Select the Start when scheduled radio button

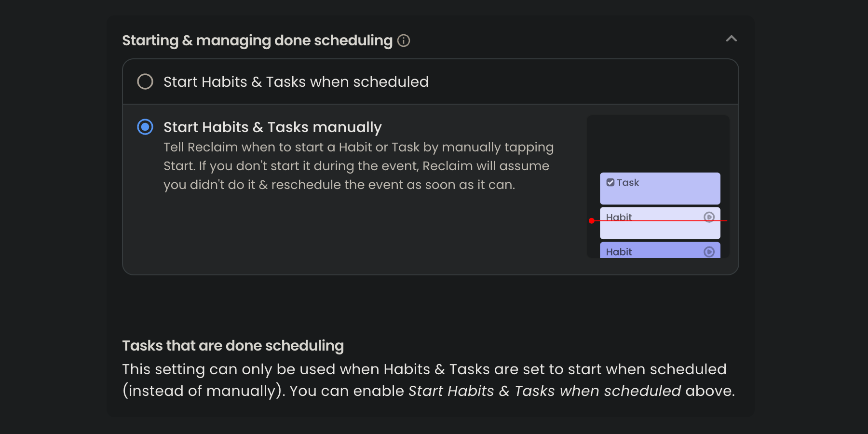[145, 81]
